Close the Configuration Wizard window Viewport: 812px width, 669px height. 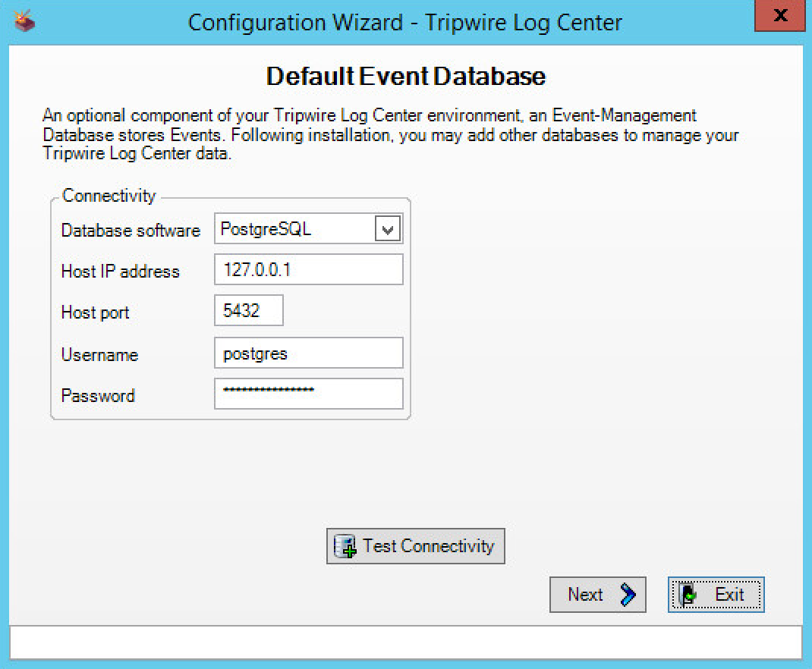[x=779, y=15]
